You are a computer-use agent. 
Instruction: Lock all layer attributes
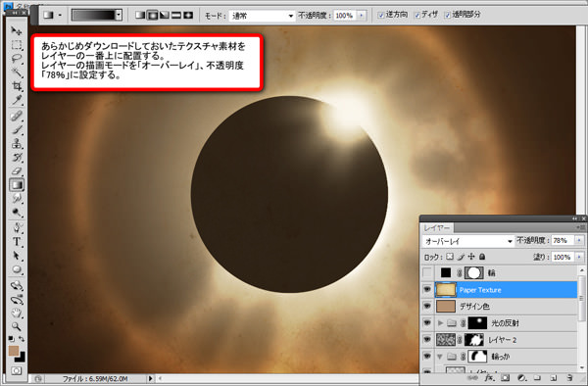pyautogui.click(x=482, y=257)
